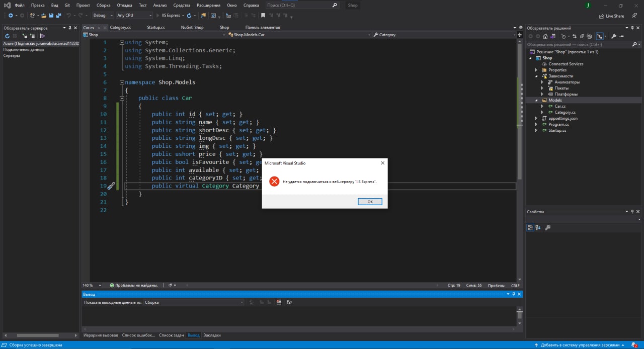Click the Connect to Database icon in Server Explorer

[25, 36]
